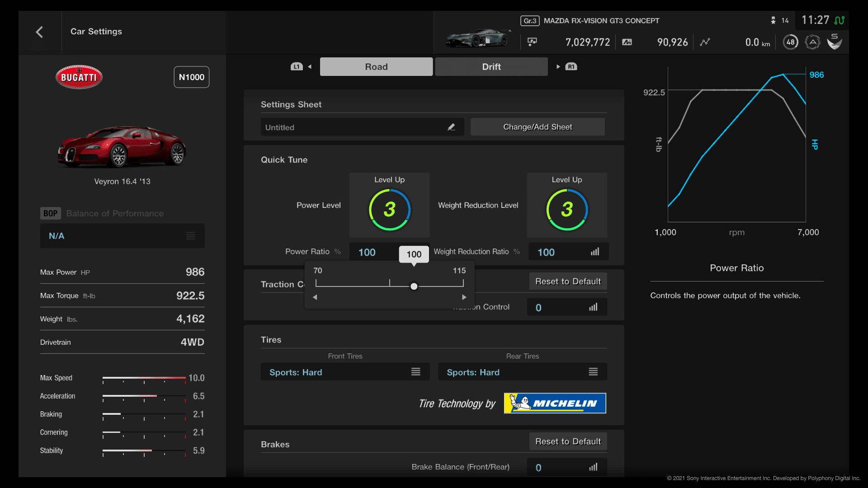Image resolution: width=868 pixels, height=488 pixels.
Task: Click the N1000 category badge
Action: click(x=191, y=77)
